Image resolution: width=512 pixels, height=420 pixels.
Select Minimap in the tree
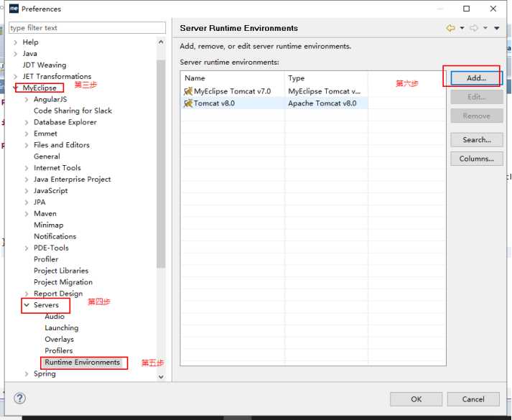coord(48,225)
